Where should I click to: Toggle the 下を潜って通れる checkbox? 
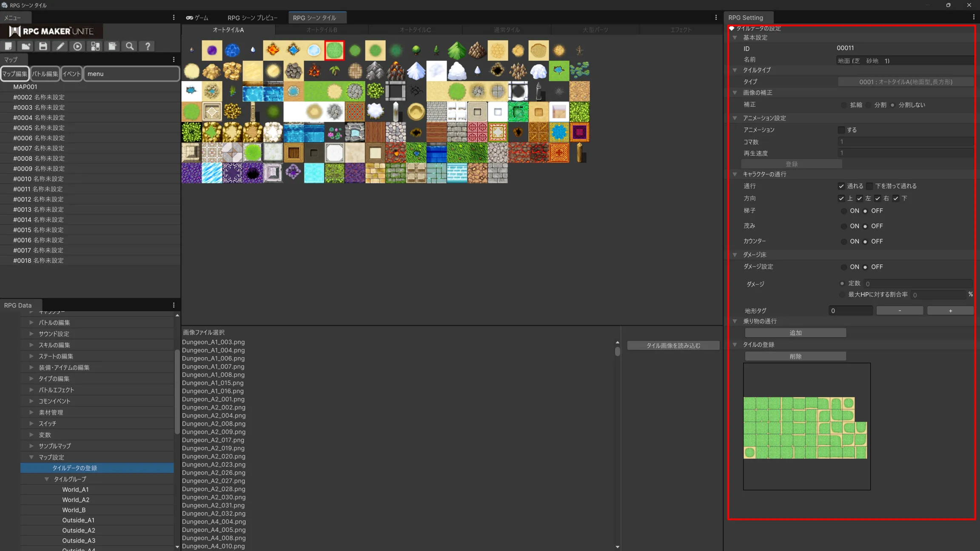point(870,186)
